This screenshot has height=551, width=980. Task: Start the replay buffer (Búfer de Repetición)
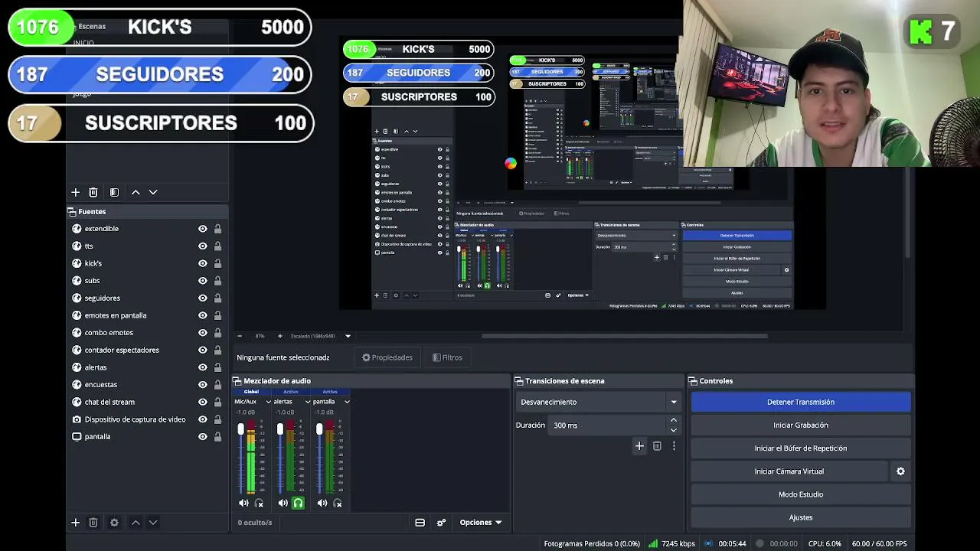(801, 448)
